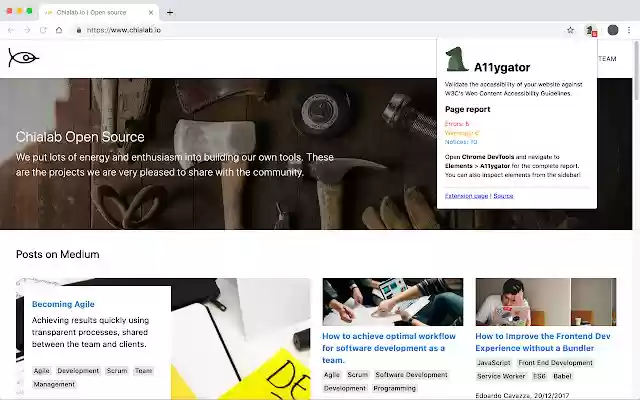Go back with the browser back arrow
This screenshot has height=400, width=640.
(x=11, y=30)
